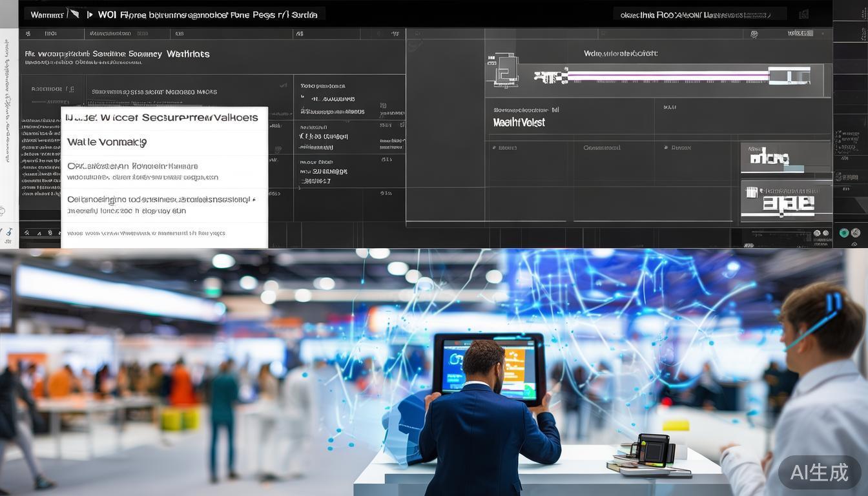
Task: Select the popup entry beginning with OPK
Action: (142, 171)
